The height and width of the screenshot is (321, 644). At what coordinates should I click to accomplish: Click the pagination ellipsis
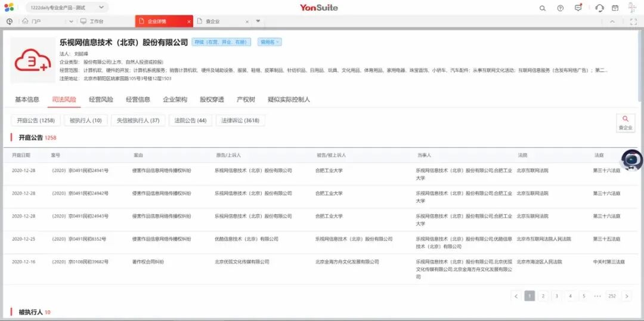597,296
